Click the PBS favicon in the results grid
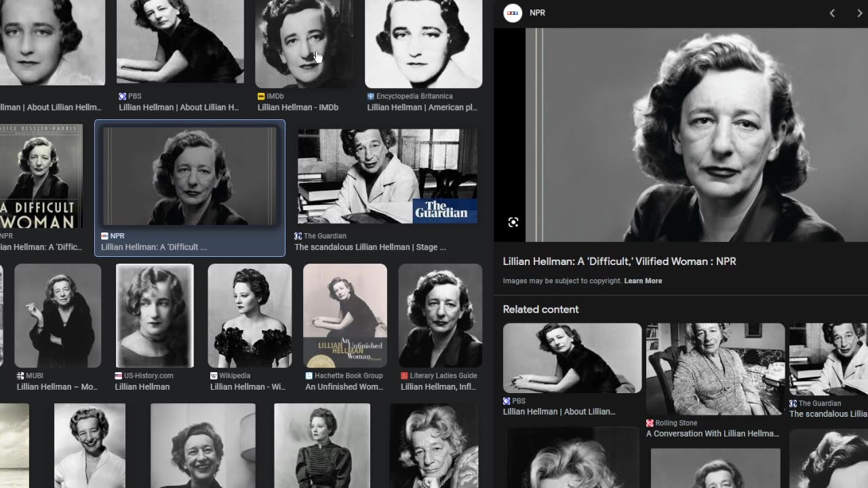Screen dimensions: 868x488 tap(122, 96)
